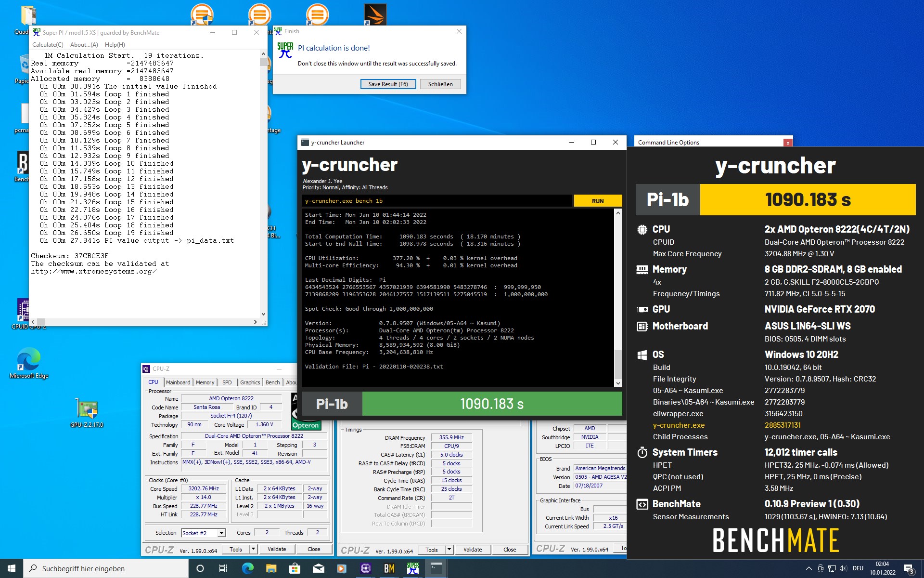Click the taskbar clock showing 02:04
The width and height of the screenshot is (924, 578).
click(882, 568)
